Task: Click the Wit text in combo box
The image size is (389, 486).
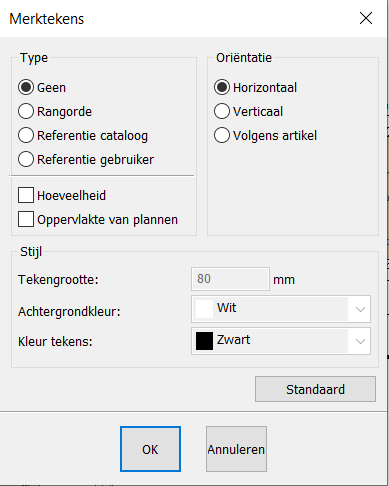Action: 227,308
